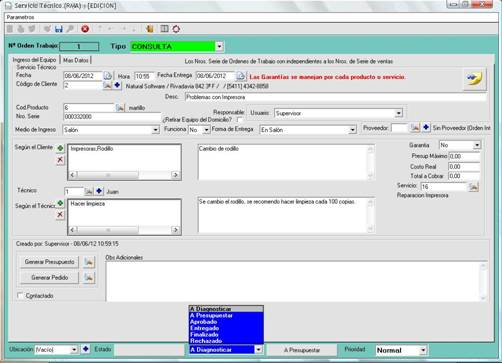The width and height of the screenshot is (502, 363).
Task: Click the Costo Real amount field
Action: tap(464, 166)
